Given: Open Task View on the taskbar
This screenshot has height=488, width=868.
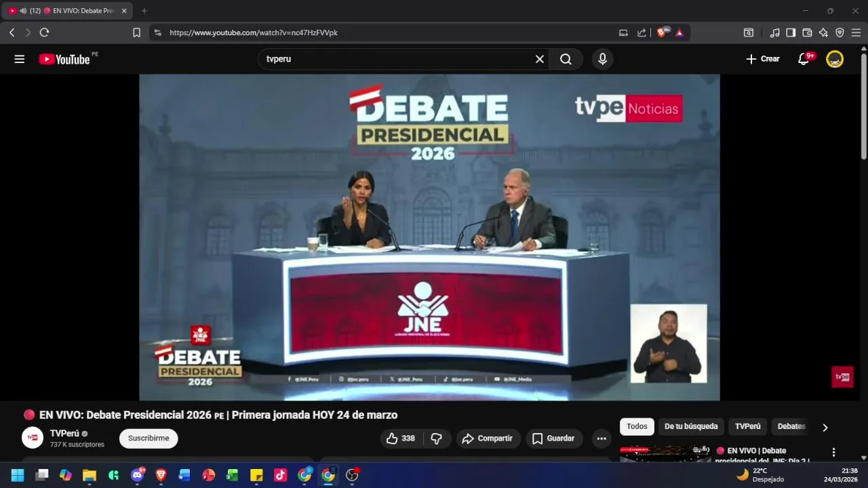Looking at the screenshot, I should (42, 475).
